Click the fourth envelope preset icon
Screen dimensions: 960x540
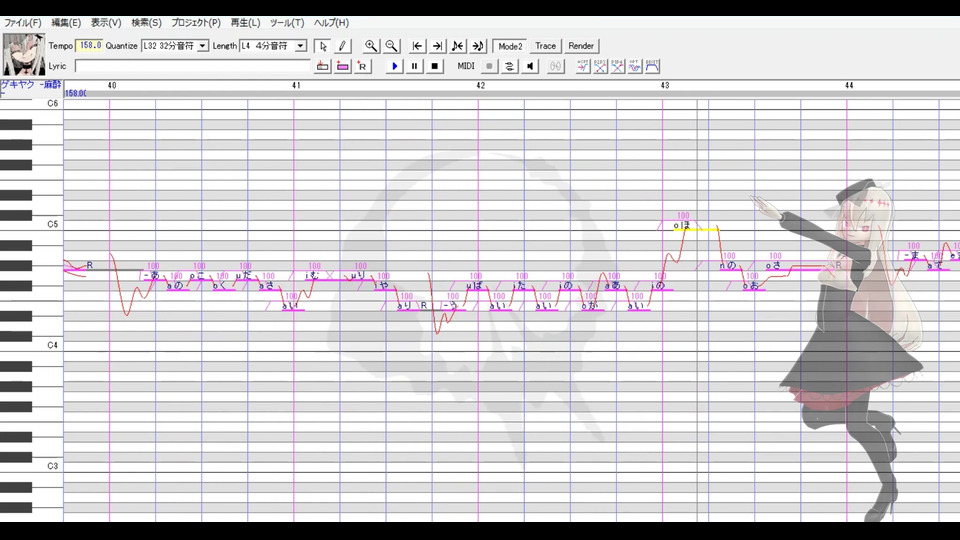[634, 66]
